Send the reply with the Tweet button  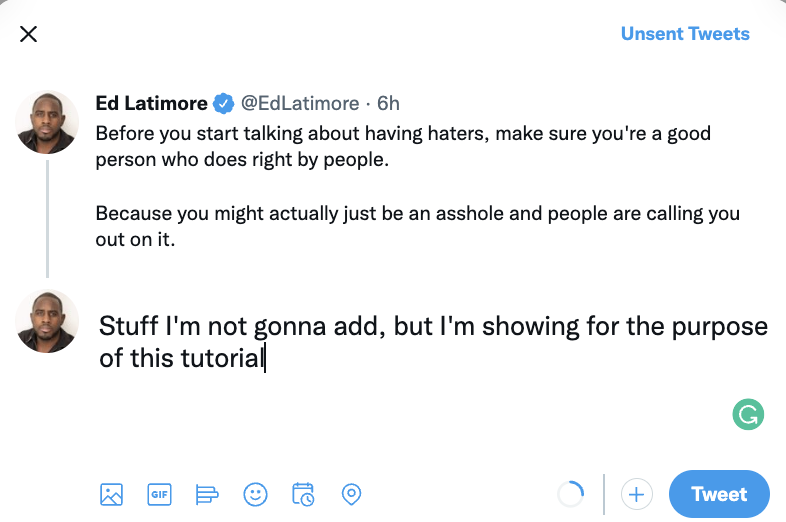point(719,494)
